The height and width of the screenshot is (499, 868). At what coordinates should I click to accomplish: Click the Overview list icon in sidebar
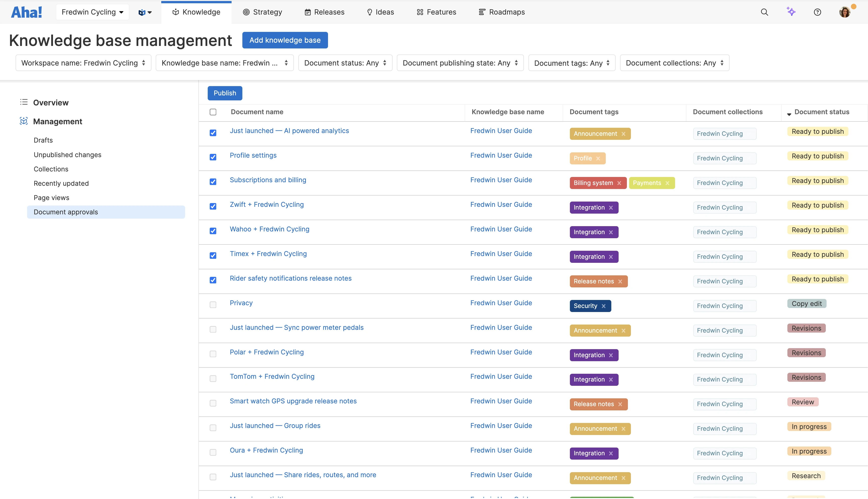(x=24, y=102)
